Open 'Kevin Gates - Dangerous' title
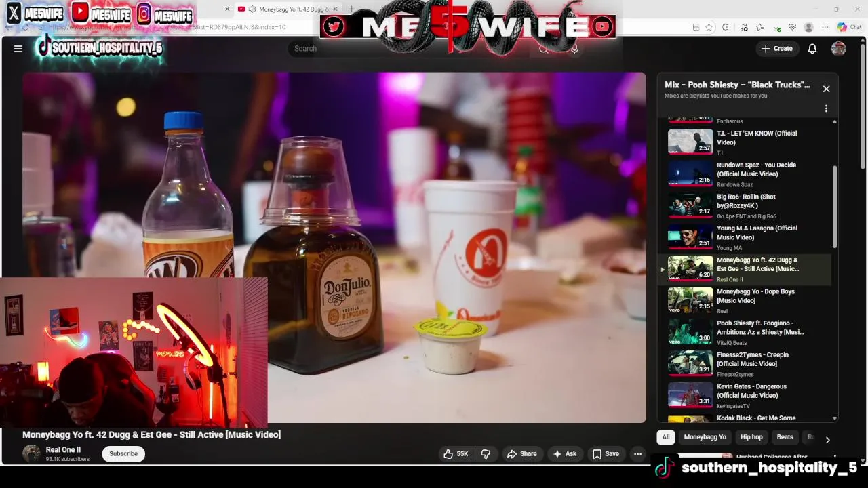868x488 pixels. (x=751, y=391)
